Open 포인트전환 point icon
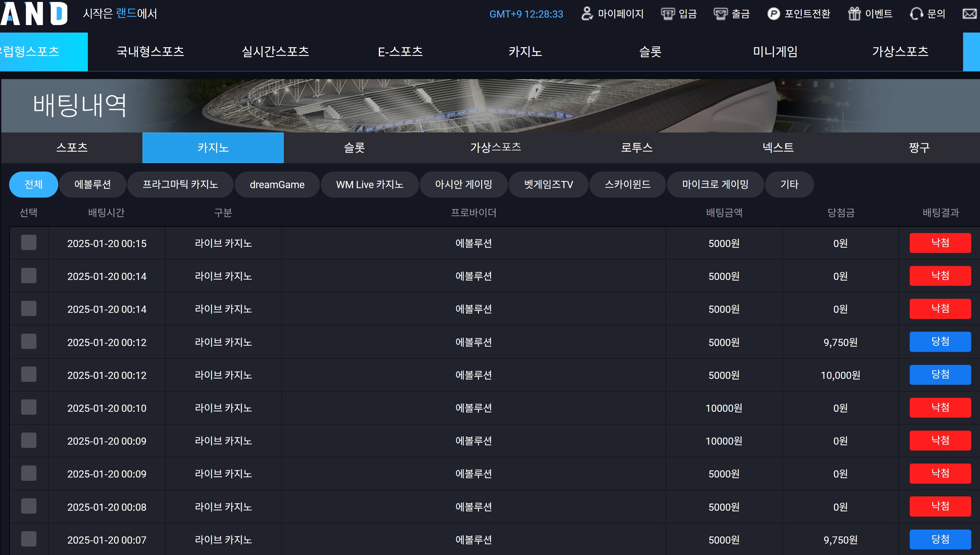 point(773,14)
